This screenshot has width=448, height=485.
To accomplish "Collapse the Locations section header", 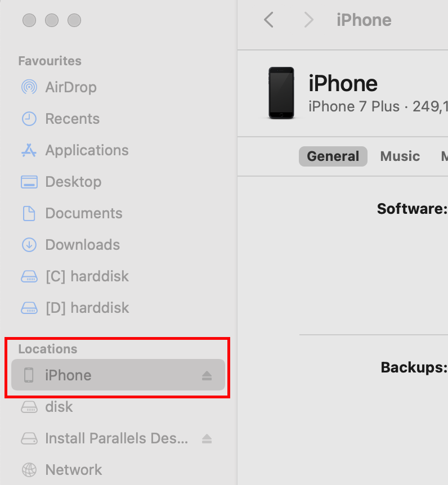I will [48, 349].
